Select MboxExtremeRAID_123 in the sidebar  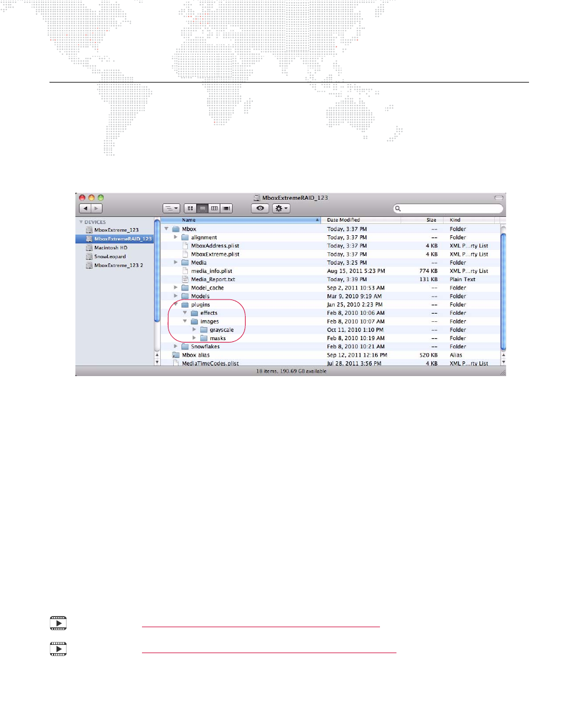tap(115, 239)
